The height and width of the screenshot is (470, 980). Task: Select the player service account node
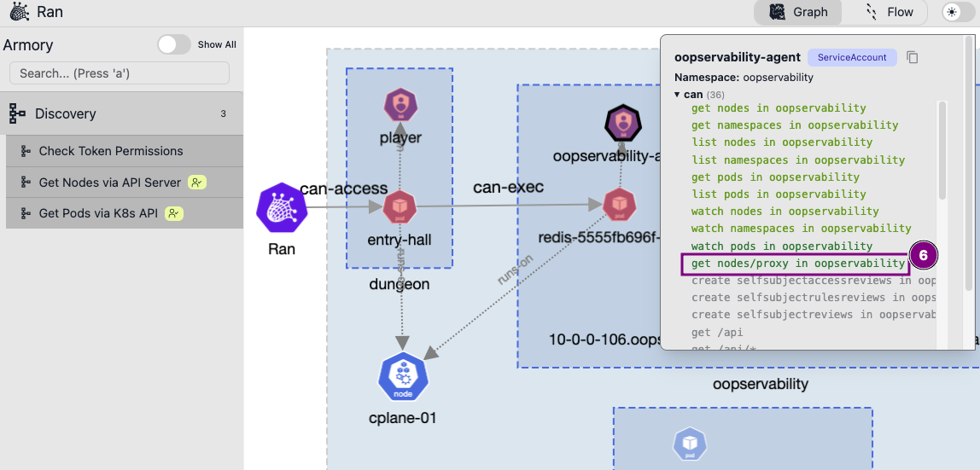click(400, 105)
